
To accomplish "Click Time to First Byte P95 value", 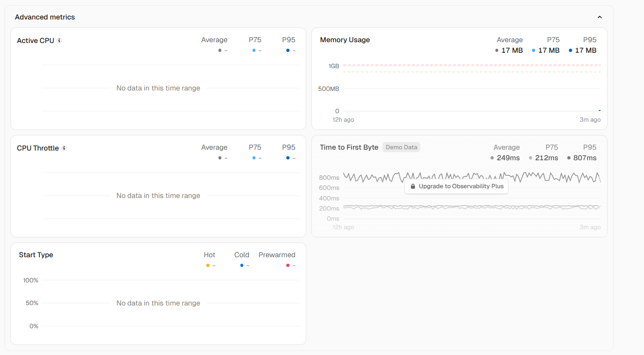I will [x=585, y=158].
